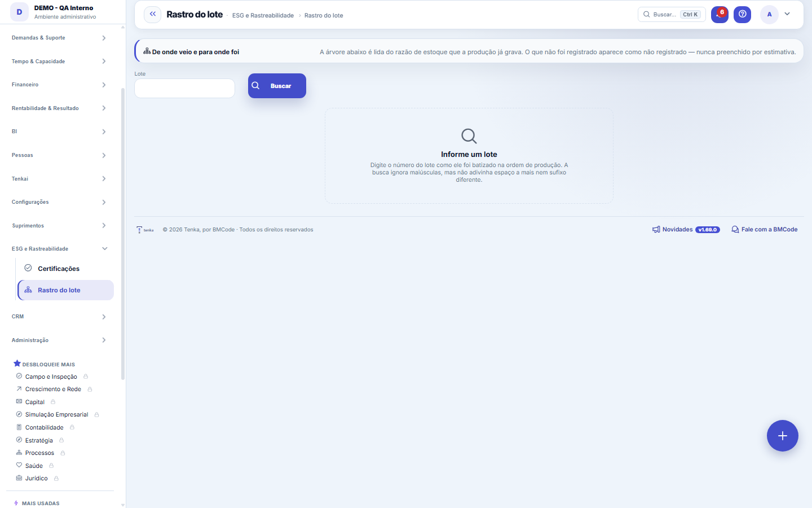Click ESG e Rastreabilidade breadcrumb
Viewport: 812px width, 508px height.
coord(263,15)
